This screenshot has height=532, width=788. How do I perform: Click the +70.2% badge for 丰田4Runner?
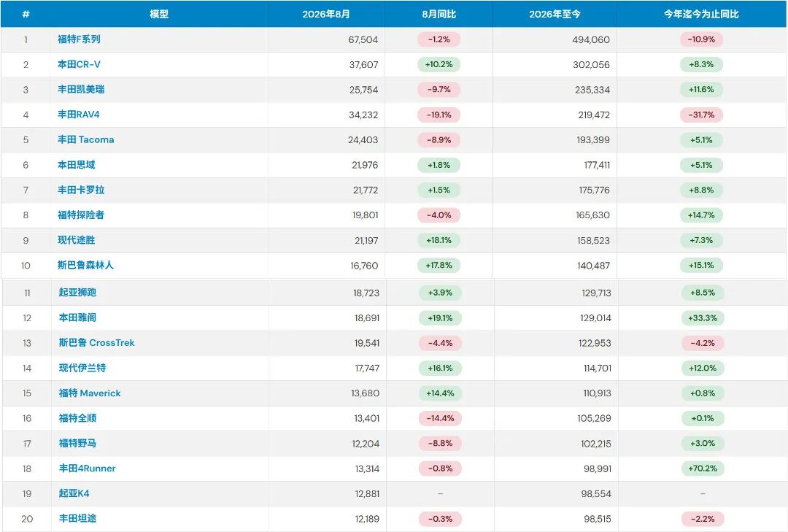(703, 469)
